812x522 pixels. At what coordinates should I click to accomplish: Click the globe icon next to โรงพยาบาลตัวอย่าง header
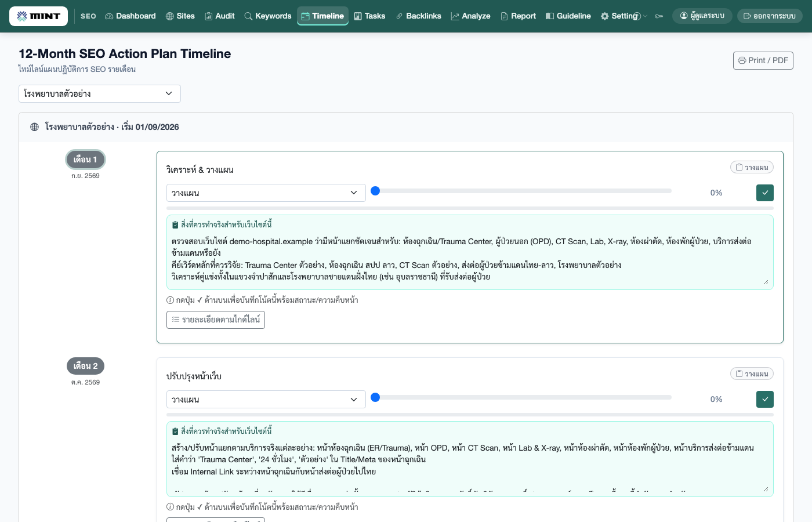[35, 127]
